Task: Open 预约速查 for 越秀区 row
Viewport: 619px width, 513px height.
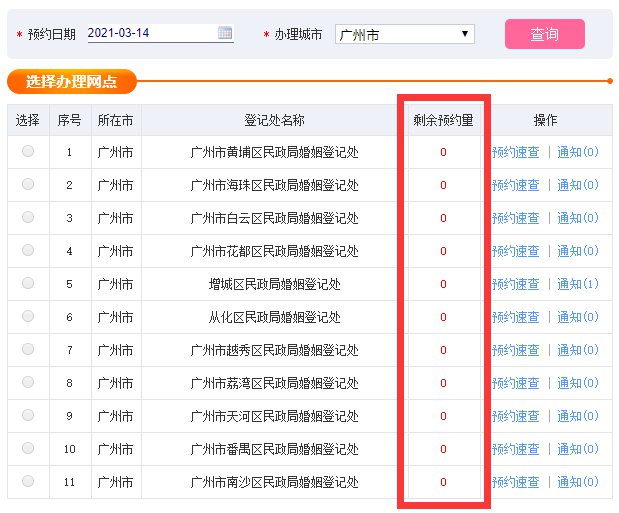Action: [x=516, y=350]
